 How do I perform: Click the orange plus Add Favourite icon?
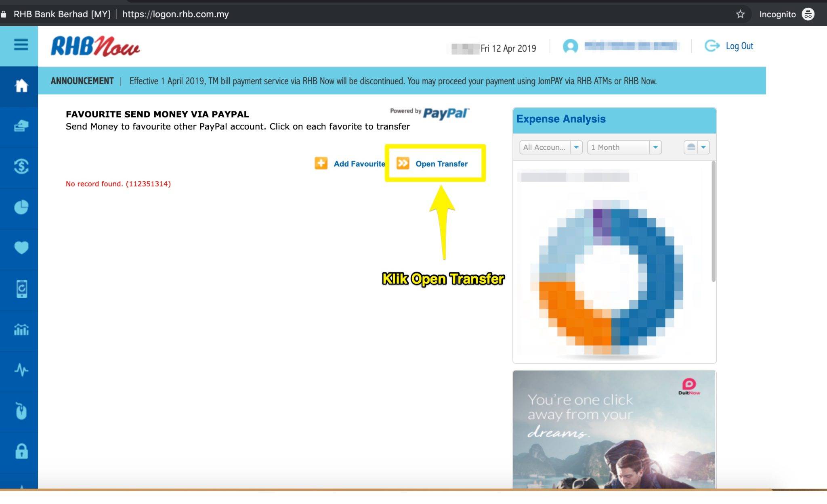[321, 163]
